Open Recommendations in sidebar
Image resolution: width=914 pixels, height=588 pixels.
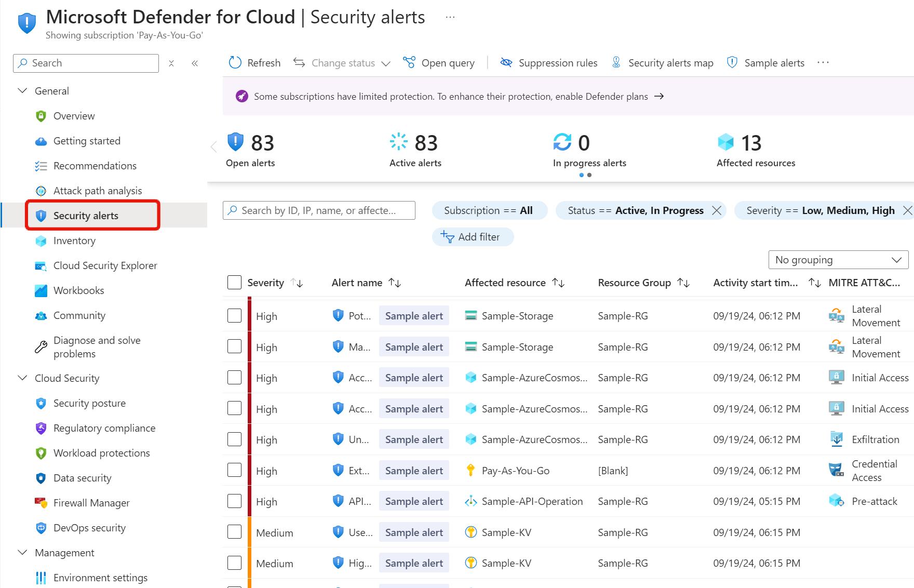(95, 166)
